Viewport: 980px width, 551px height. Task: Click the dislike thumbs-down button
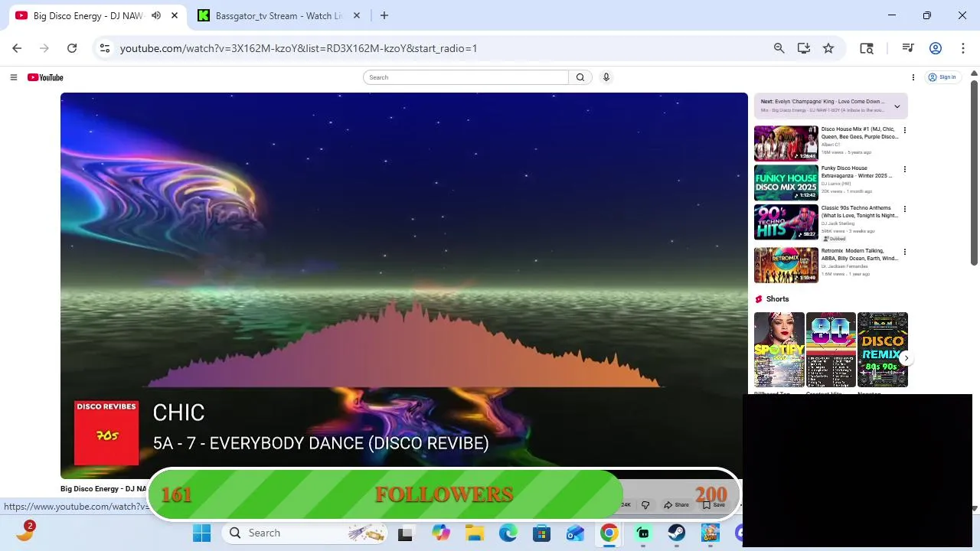(645, 505)
